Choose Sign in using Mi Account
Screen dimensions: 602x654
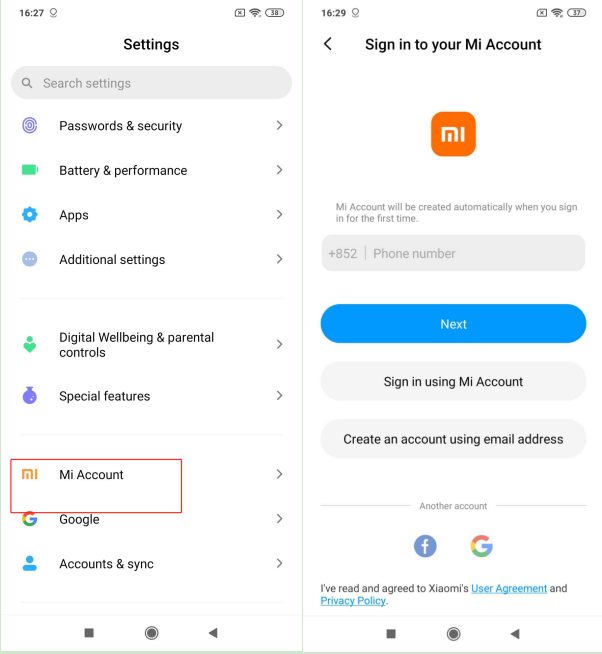[453, 381]
